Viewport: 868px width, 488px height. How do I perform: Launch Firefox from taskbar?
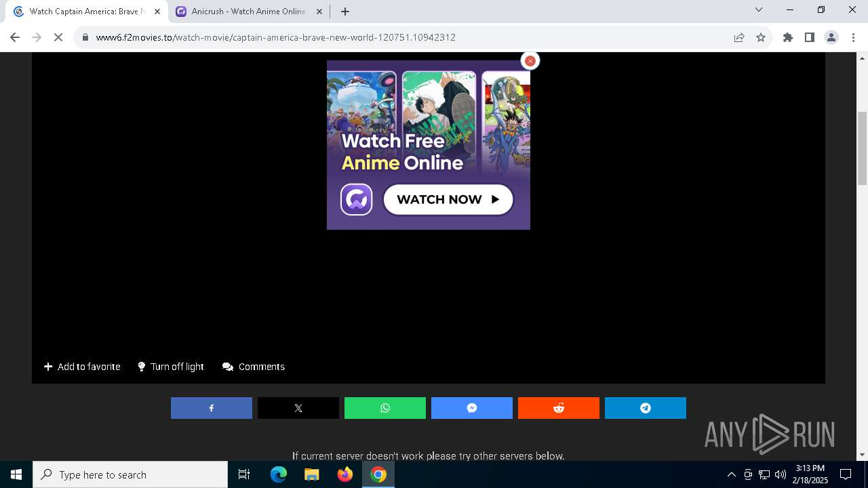pos(345,474)
